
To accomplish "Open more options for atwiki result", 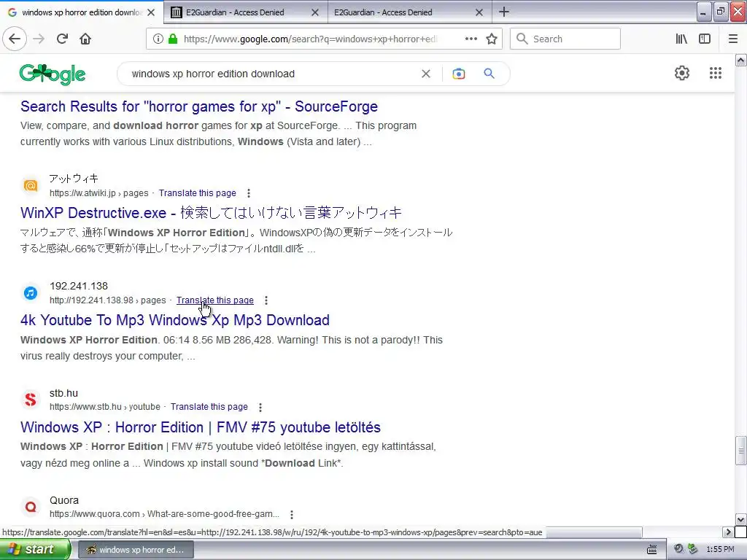I will tap(249, 192).
